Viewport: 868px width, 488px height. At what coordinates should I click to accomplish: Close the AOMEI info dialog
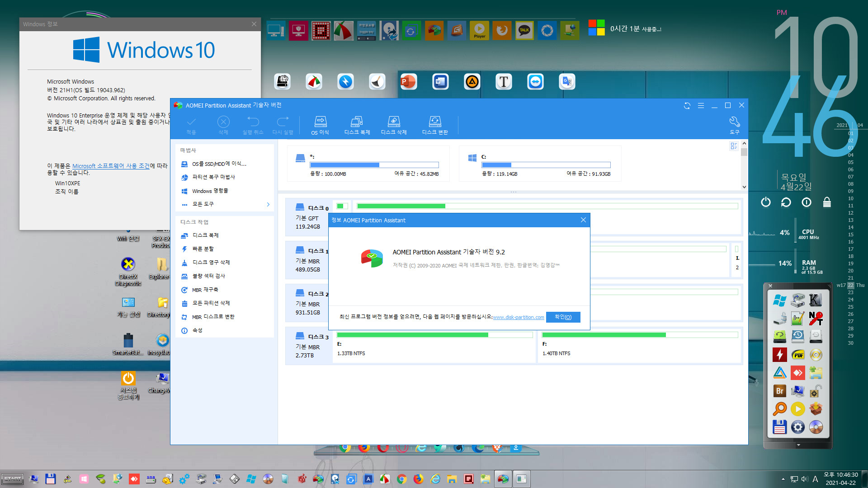coord(583,220)
